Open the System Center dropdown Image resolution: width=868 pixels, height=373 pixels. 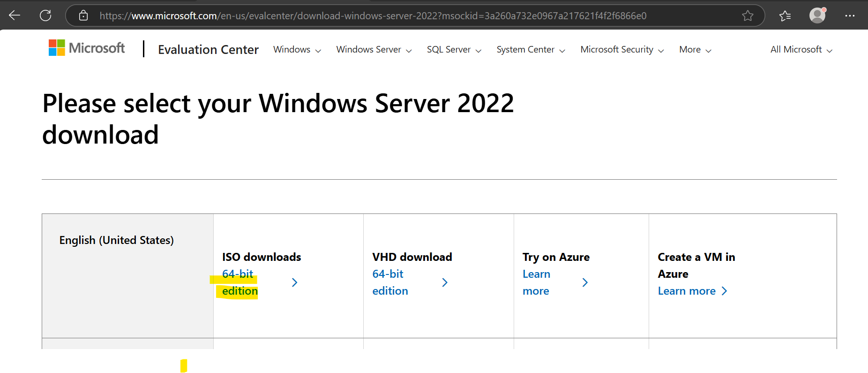coord(531,50)
